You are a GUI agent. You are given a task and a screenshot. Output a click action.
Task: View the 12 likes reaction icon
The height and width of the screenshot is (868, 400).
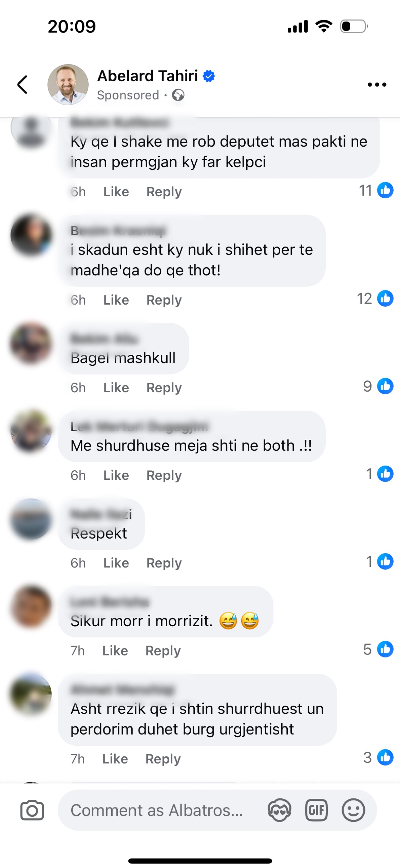click(385, 299)
